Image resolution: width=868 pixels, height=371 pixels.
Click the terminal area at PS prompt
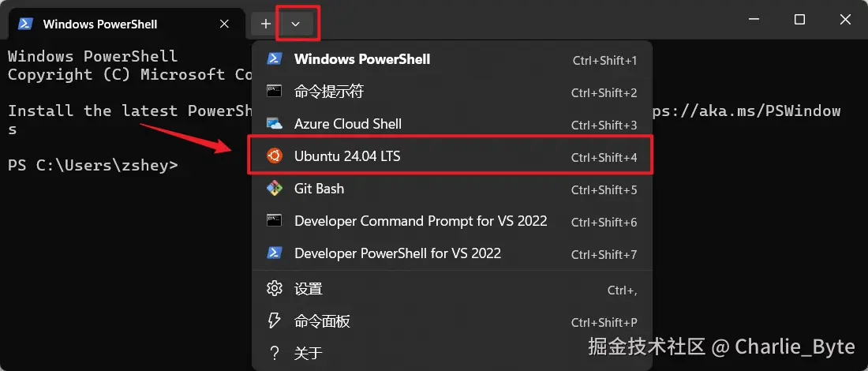coord(93,165)
